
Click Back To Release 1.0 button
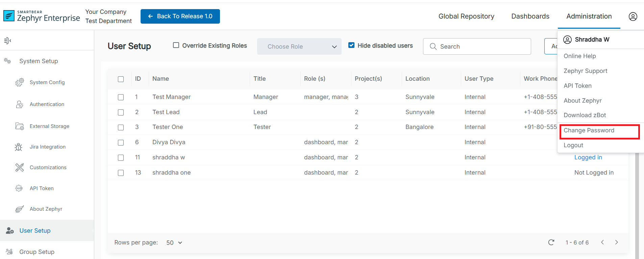[x=180, y=16]
